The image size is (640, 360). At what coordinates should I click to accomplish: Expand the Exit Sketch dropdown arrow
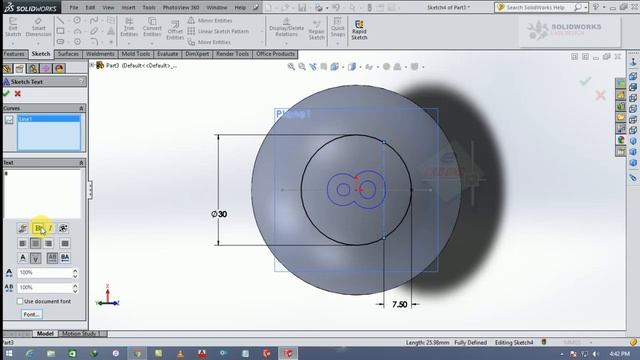click(x=13, y=43)
